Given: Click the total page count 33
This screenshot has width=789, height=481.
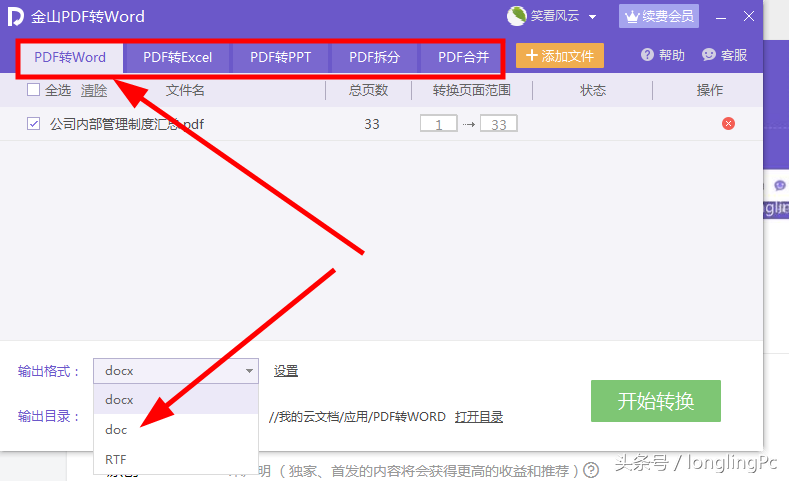Looking at the screenshot, I should click(372, 124).
